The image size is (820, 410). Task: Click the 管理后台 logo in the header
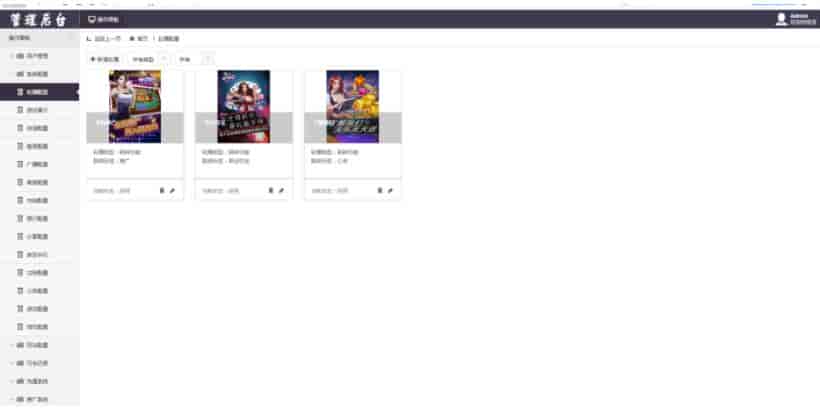click(x=39, y=20)
